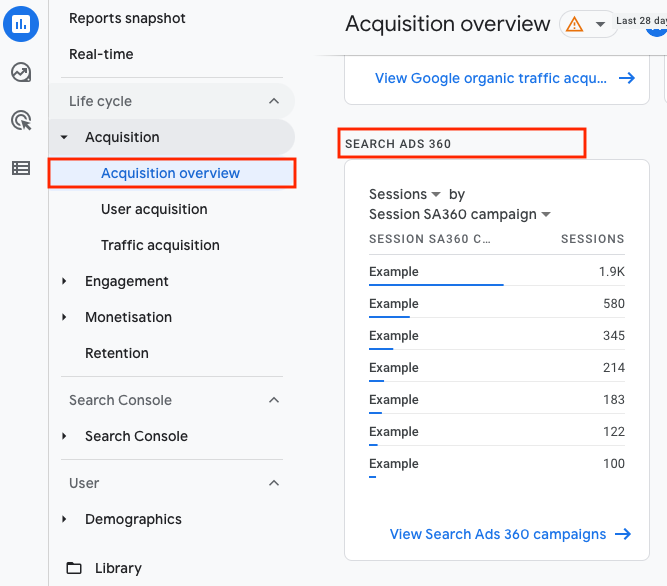Screen dimensions: 667x586
Task: Open Reports snapshot
Action: pyautogui.click(x=127, y=18)
